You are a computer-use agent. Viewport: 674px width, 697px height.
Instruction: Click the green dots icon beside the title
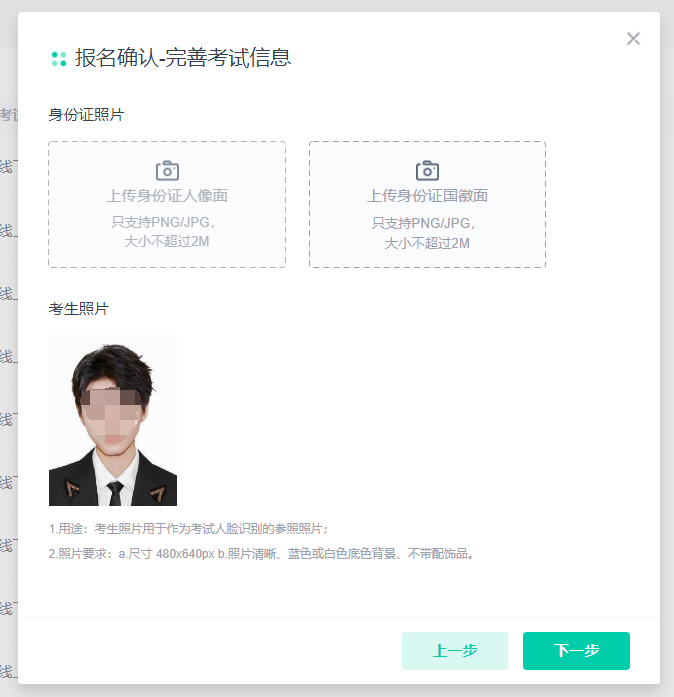pos(59,59)
